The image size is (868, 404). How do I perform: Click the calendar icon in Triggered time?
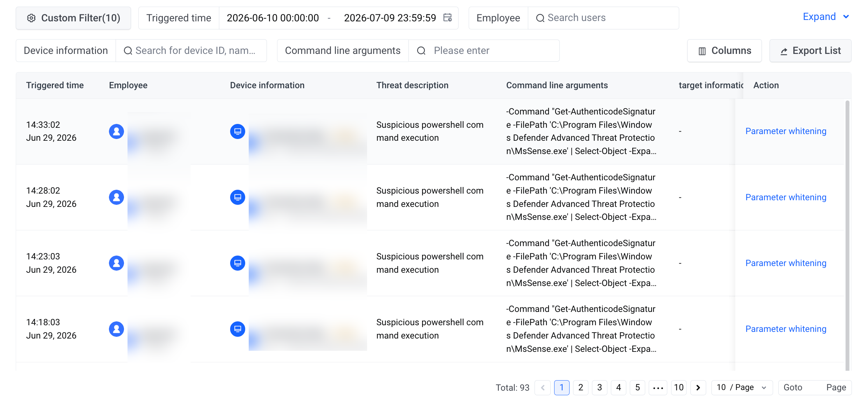pos(447,18)
